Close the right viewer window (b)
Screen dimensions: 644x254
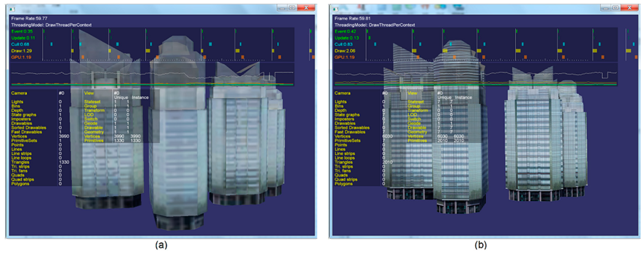pos(629,8)
